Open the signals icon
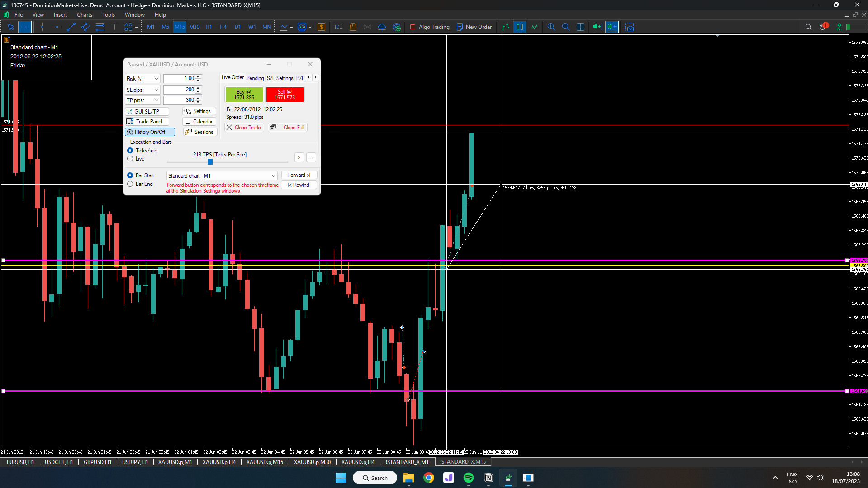The width and height of the screenshot is (868, 488). (367, 27)
